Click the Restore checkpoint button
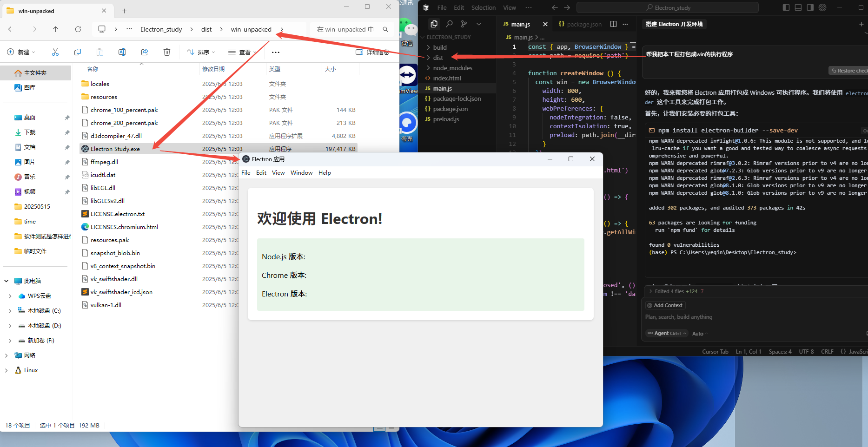The height and width of the screenshot is (447, 868). click(x=849, y=71)
